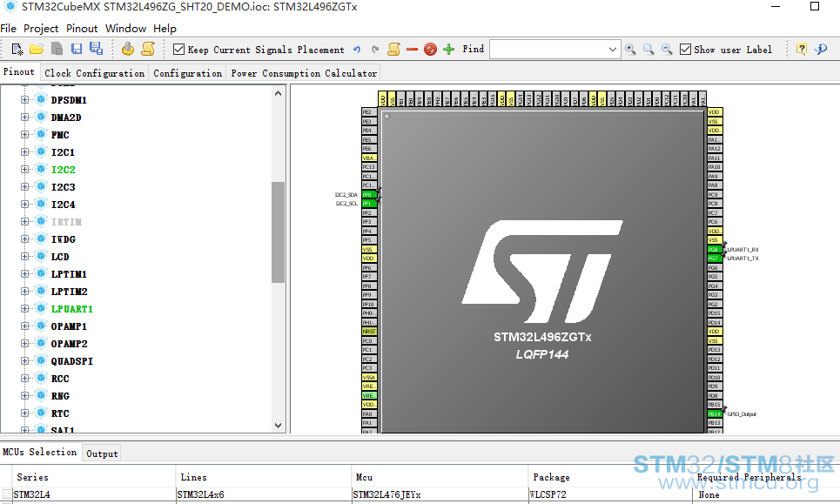Click the I2C2 peripheral cube icon
Image resolution: width=840 pixels, height=504 pixels.
(41, 169)
